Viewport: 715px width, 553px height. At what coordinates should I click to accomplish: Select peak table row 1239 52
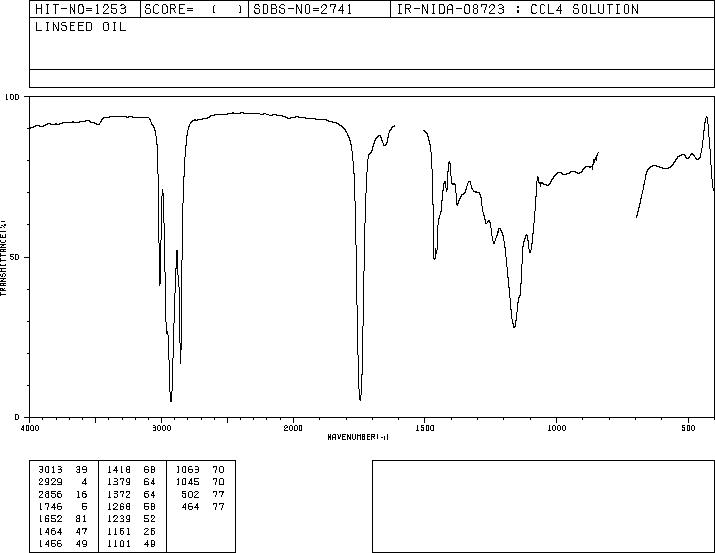pos(131,519)
